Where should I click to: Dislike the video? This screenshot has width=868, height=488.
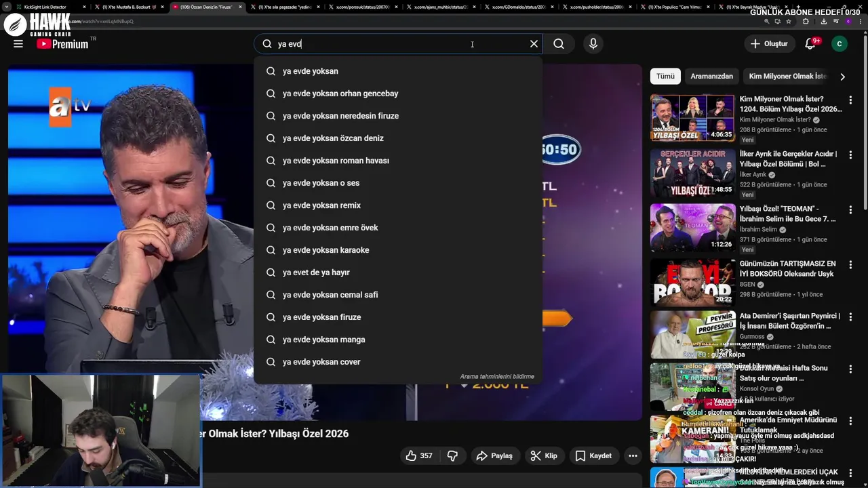click(453, 455)
